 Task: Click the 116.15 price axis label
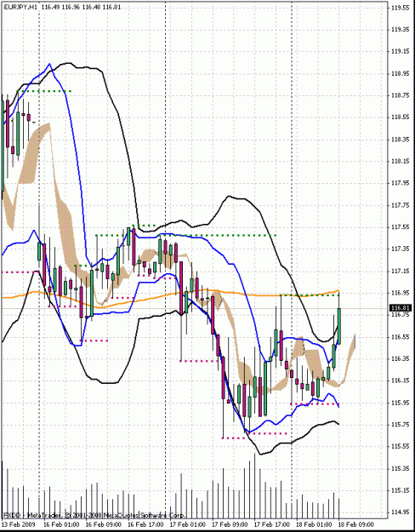pos(400,380)
